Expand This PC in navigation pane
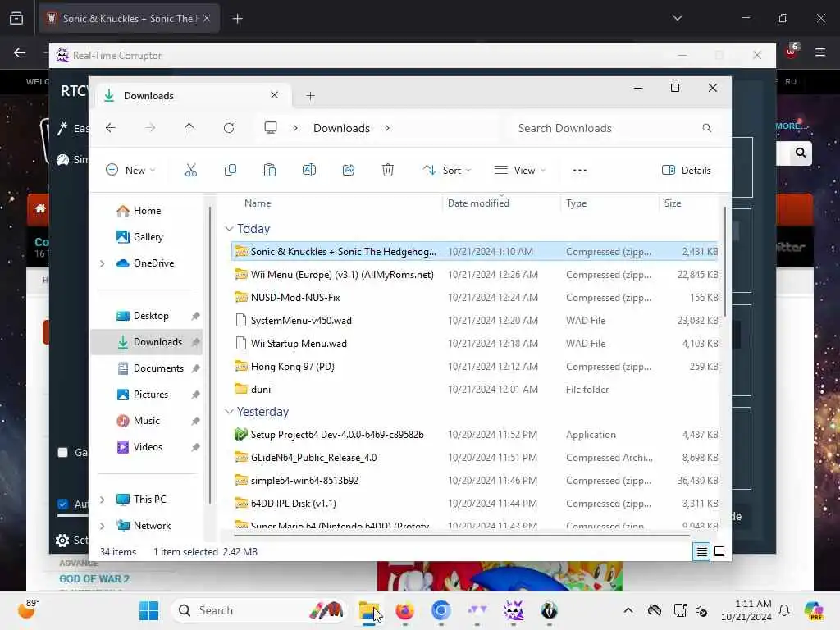Image resolution: width=840 pixels, height=630 pixels. coord(103,500)
